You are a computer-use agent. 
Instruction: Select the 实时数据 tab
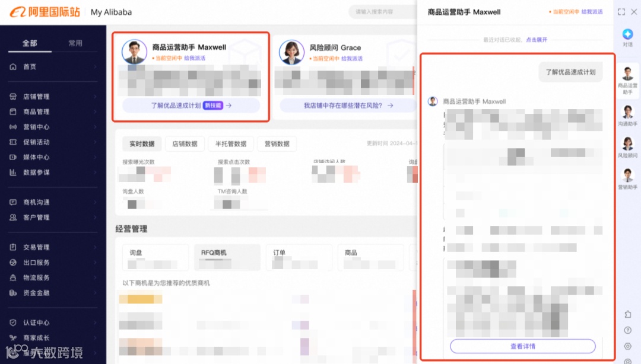coord(142,144)
